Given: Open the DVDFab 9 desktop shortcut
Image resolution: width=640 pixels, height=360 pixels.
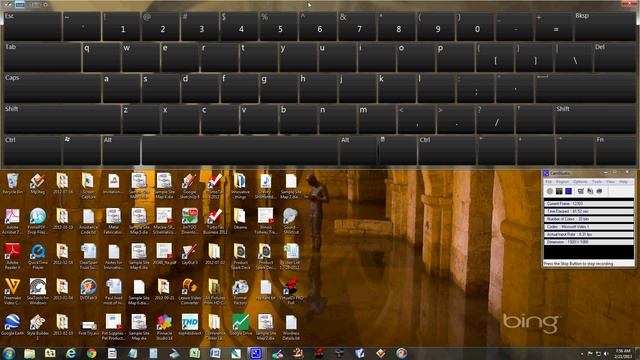Looking at the screenshot, I should pos(88,289).
